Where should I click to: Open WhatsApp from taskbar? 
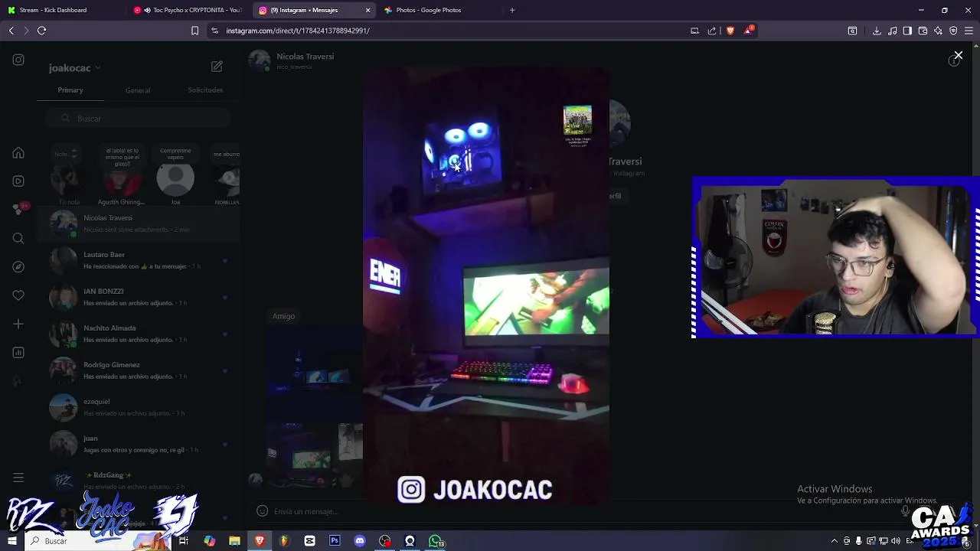coord(435,541)
